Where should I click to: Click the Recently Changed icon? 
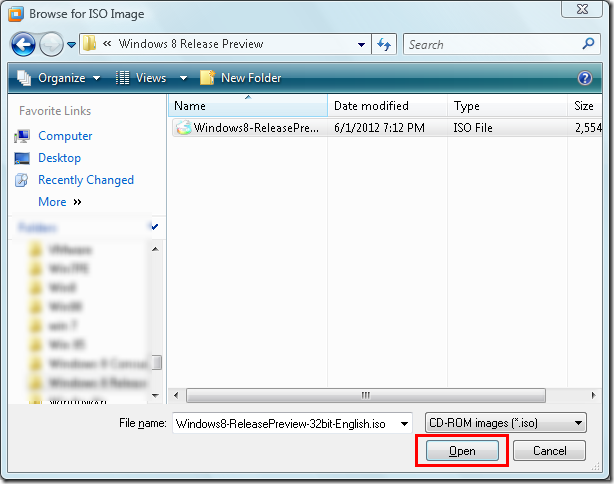pyautogui.click(x=22, y=180)
